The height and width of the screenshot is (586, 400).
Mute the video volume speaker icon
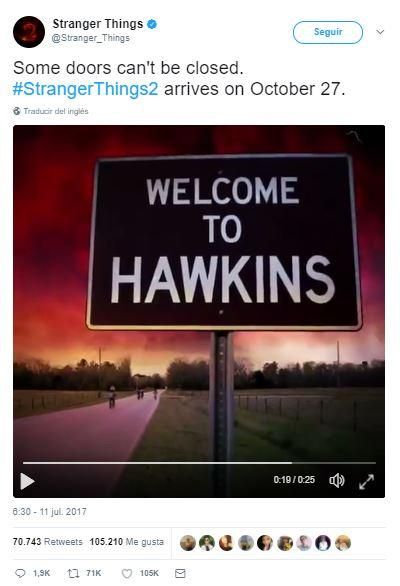click(x=336, y=480)
